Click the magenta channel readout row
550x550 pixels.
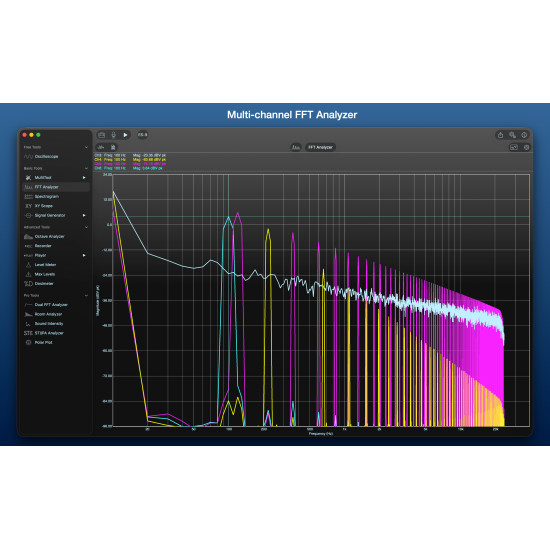(130, 164)
